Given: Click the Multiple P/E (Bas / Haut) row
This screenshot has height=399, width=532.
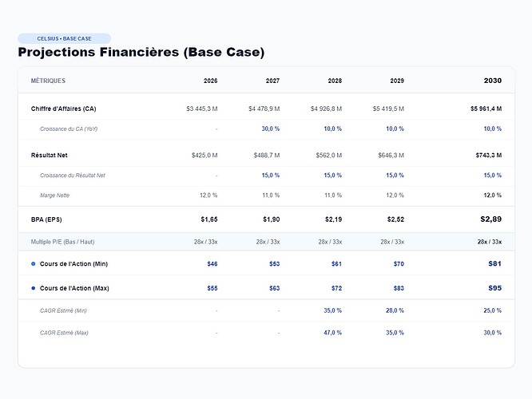Looking at the screenshot, I should pos(266,242).
